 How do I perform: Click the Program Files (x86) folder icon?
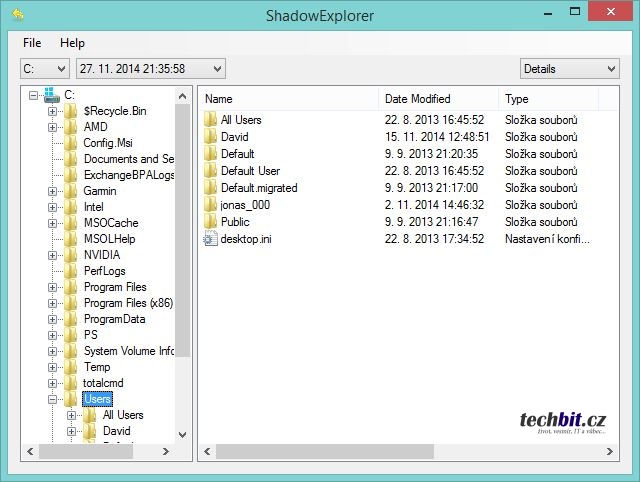(71, 303)
